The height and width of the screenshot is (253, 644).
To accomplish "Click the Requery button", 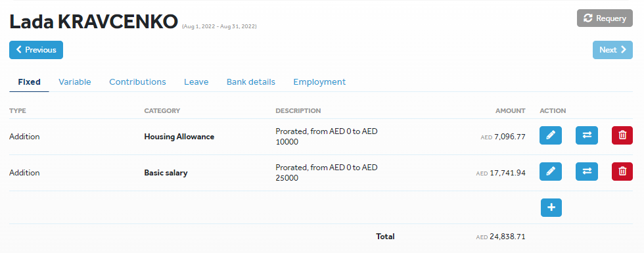I will [x=605, y=18].
